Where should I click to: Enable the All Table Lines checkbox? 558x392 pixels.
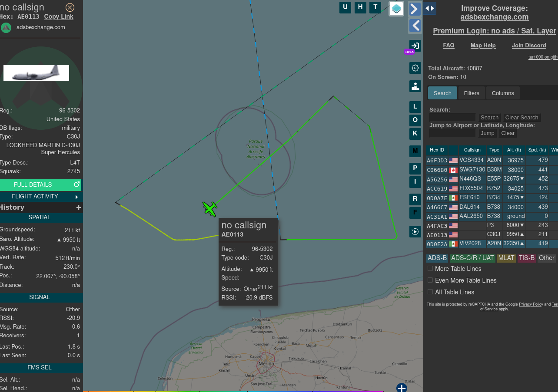[430, 292]
